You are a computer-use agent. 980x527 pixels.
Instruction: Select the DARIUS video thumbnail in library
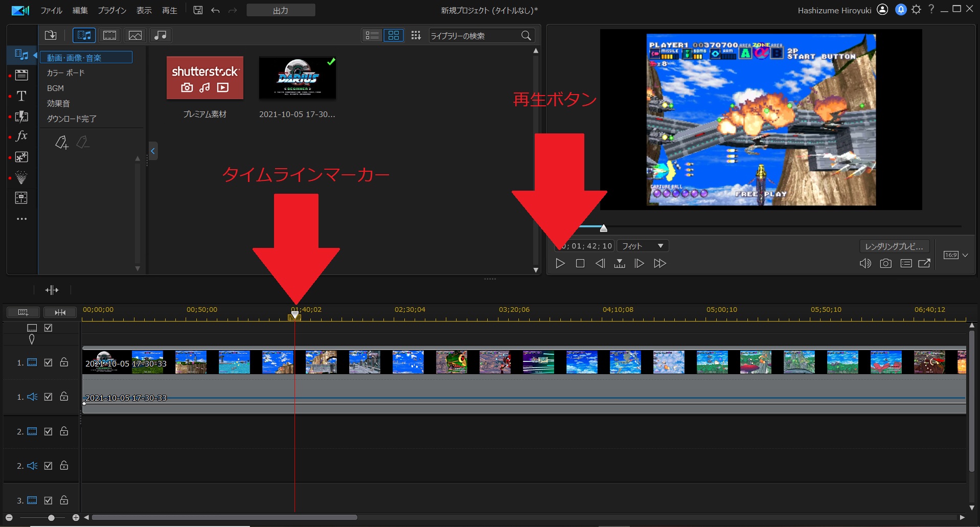tap(298, 78)
